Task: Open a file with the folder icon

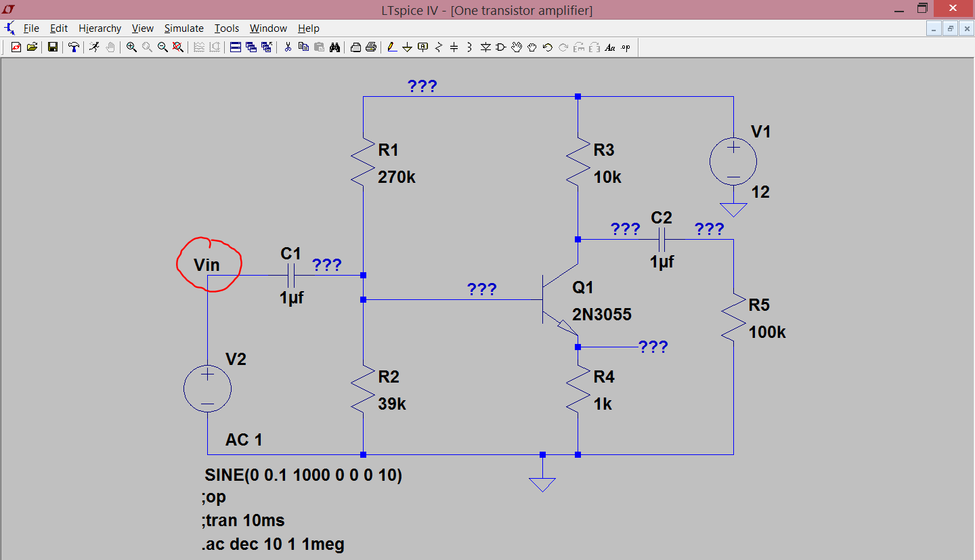Action: (x=32, y=47)
